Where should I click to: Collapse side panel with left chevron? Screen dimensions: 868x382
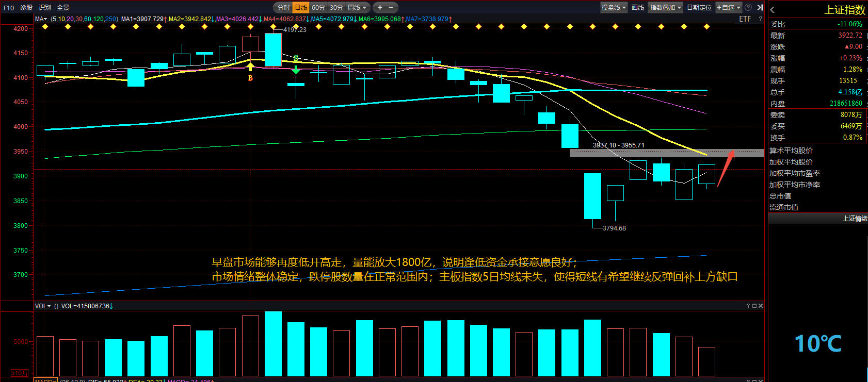(773, 10)
